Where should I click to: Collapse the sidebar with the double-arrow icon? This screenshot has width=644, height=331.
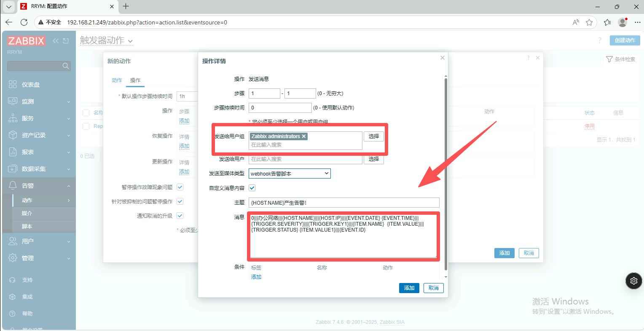point(56,41)
